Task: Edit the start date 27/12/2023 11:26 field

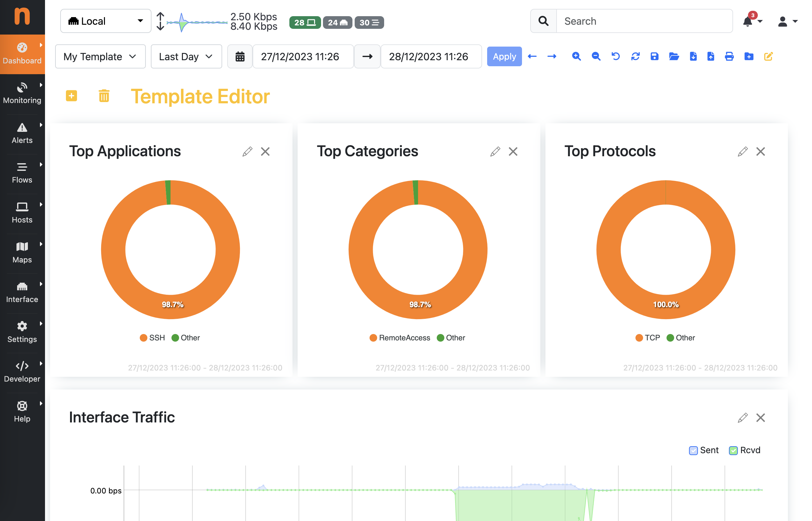Action: tap(303, 56)
